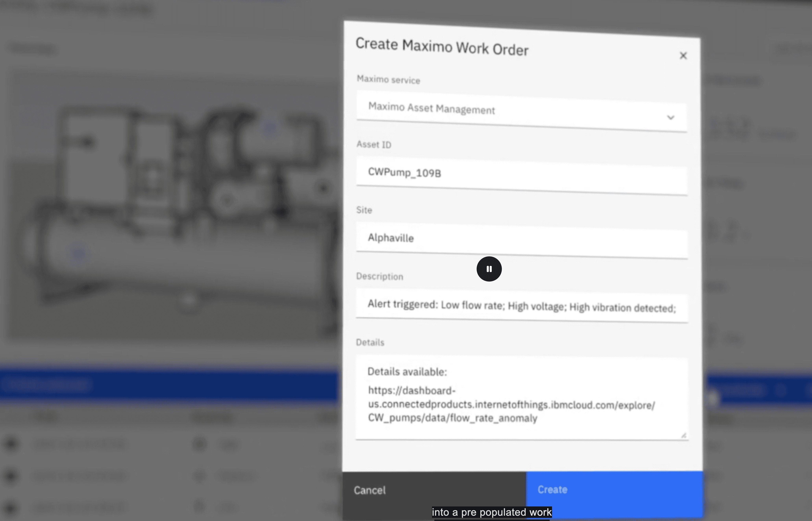Image resolution: width=812 pixels, height=521 pixels.
Task: Click the Asset ID label
Action: tap(374, 145)
